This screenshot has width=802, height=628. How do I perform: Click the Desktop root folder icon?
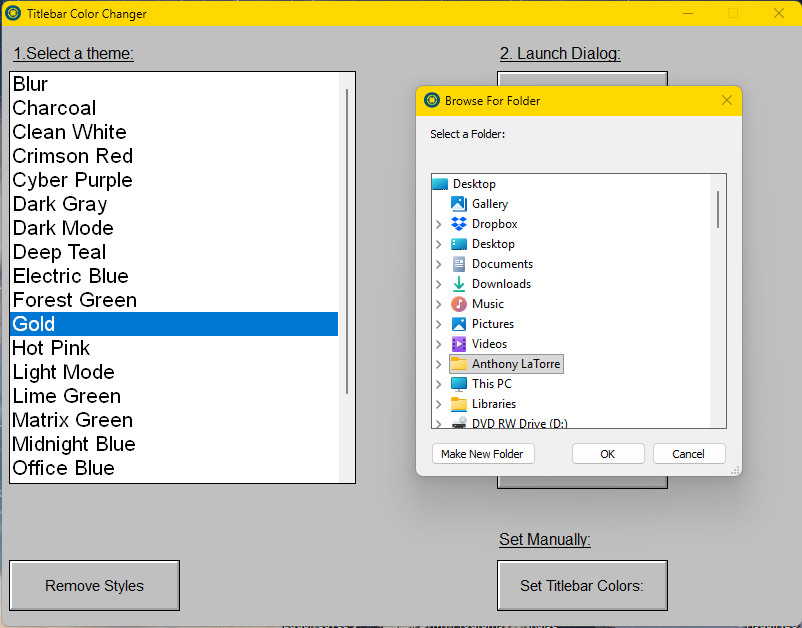(440, 184)
